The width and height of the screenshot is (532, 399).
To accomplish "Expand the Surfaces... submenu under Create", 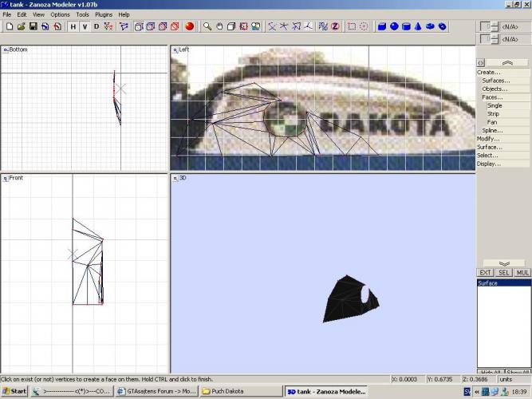I will (x=495, y=81).
